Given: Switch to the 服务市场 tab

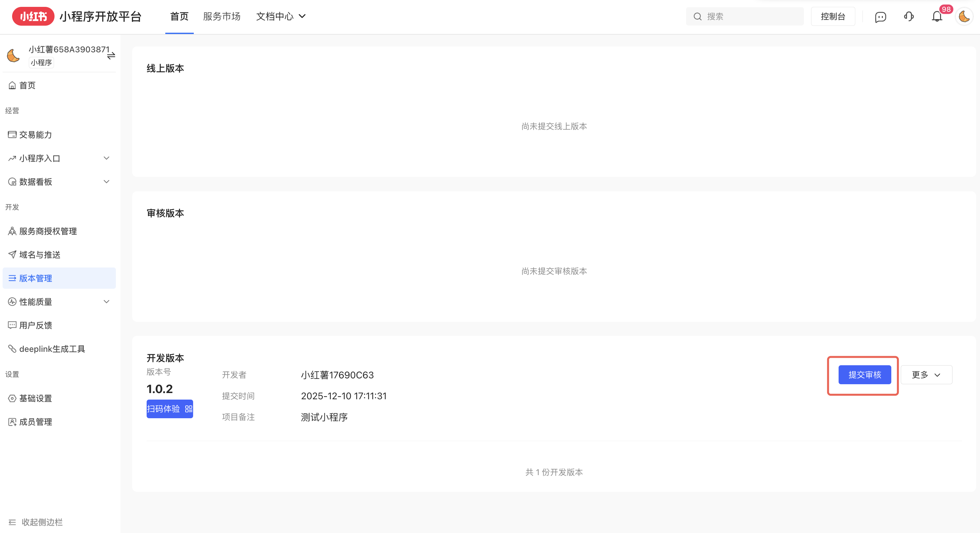Looking at the screenshot, I should (x=222, y=16).
